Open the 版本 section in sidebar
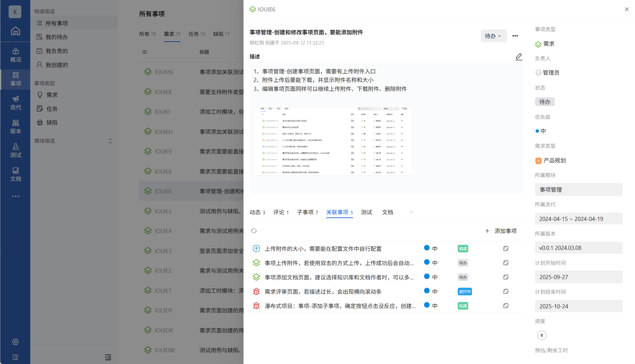The image size is (635, 364). coord(15,127)
